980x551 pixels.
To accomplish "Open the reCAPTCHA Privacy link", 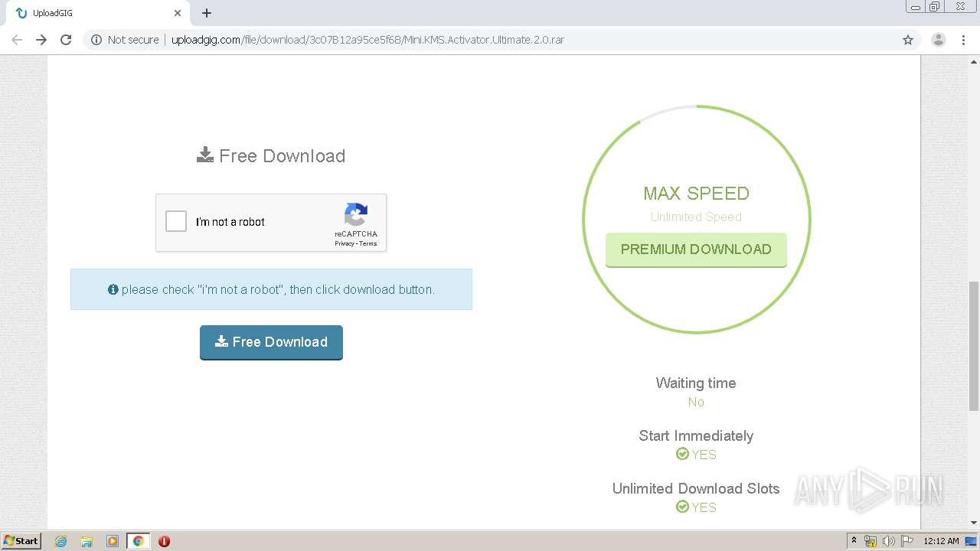I will (x=344, y=243).
